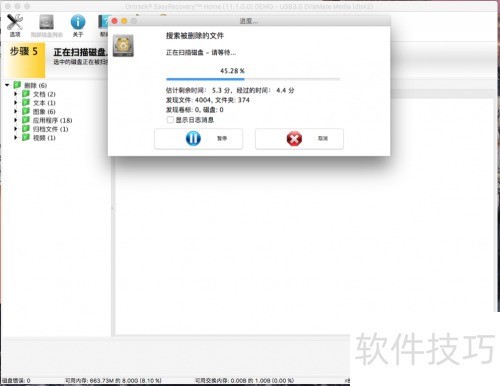This screenshot has height=386, width=500.
Task: Click the 可用交换内存 status bar entry
Action: [244, 380]
